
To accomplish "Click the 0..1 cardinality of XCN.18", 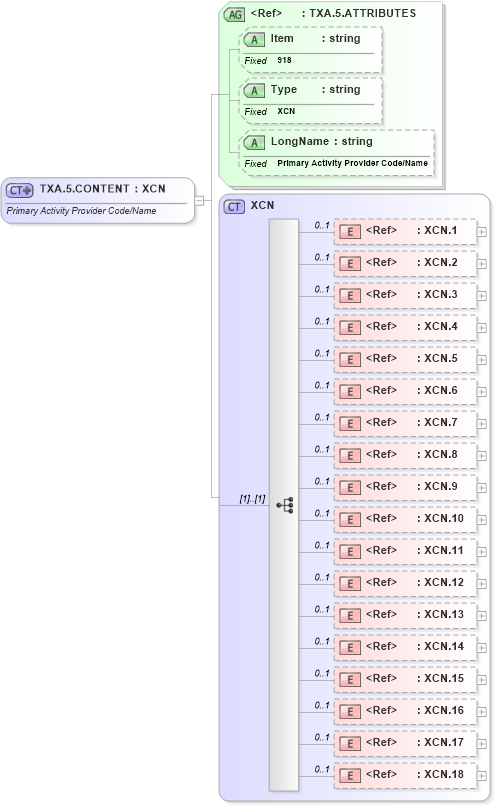I will (322, 769).
